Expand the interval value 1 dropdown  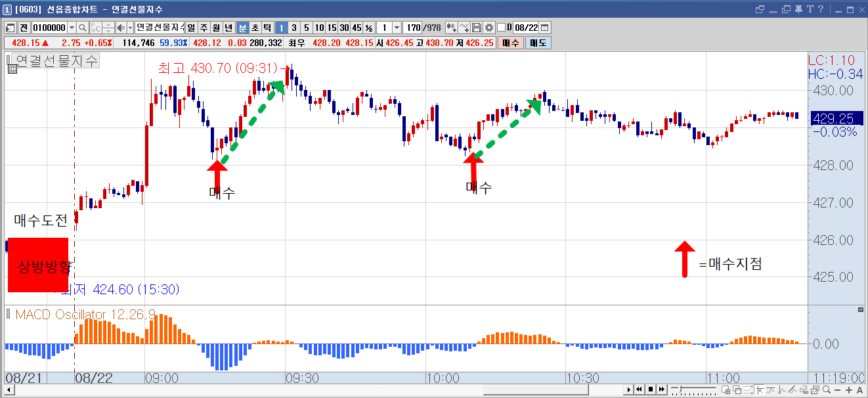pyautogui.click(x=397, y=28)
